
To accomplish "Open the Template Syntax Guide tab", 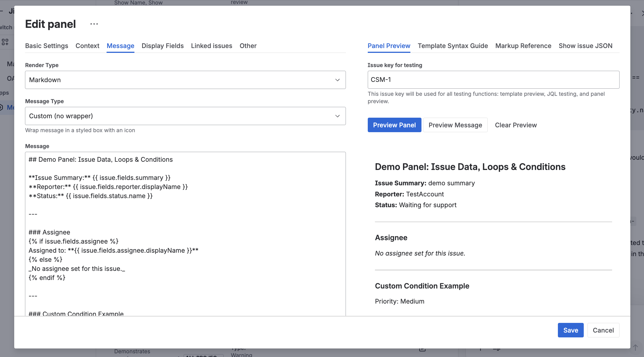I will coord(453,46).
